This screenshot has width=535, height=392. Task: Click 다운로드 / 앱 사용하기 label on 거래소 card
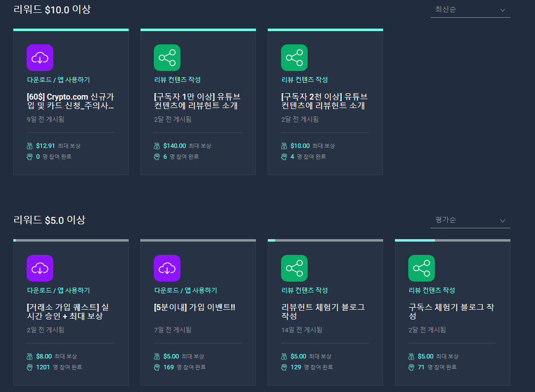click(x=58, y=290)
